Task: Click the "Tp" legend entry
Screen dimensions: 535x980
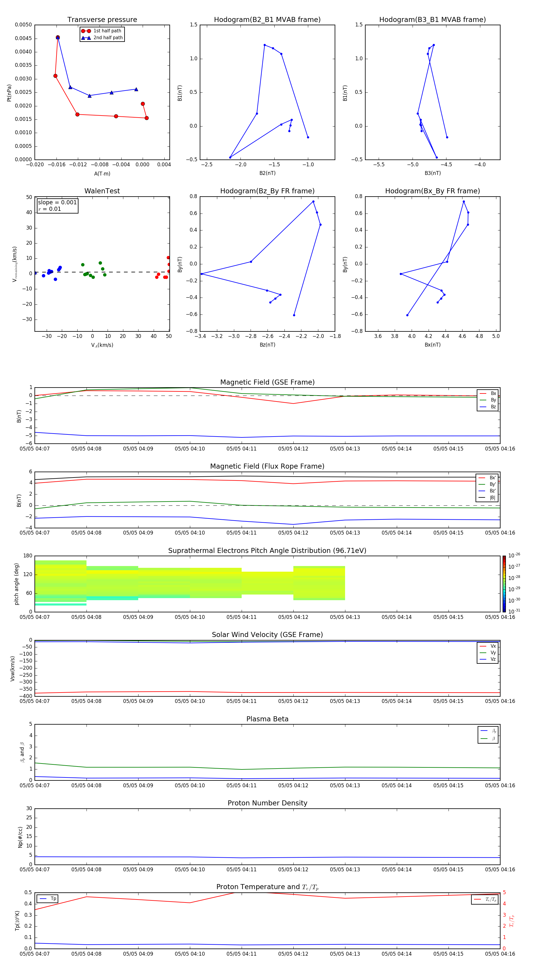Action: [x=48, y=899]
